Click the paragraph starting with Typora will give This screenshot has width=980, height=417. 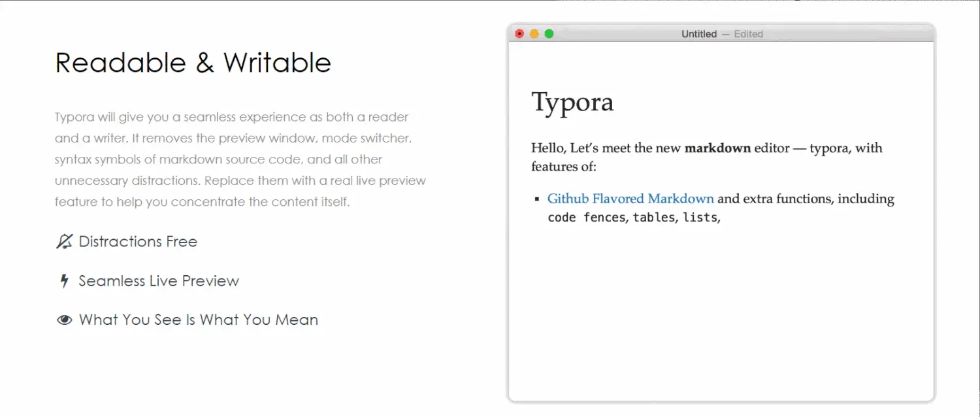(240, 159)
